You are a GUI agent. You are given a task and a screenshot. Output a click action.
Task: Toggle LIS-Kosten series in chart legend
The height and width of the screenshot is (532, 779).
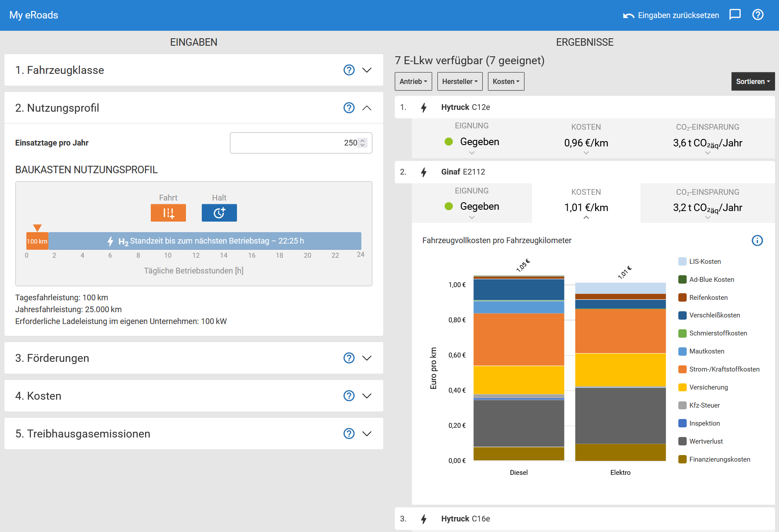coord(704,262)
